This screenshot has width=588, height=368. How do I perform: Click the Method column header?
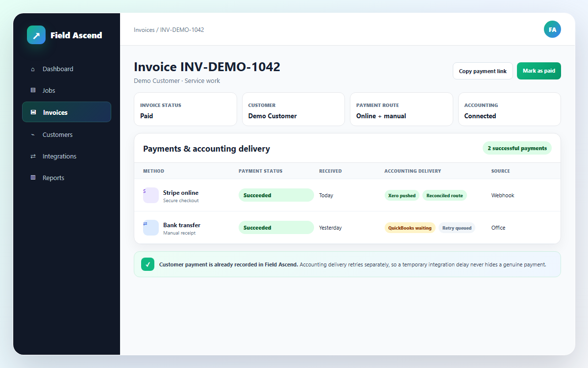click(153, 171)
